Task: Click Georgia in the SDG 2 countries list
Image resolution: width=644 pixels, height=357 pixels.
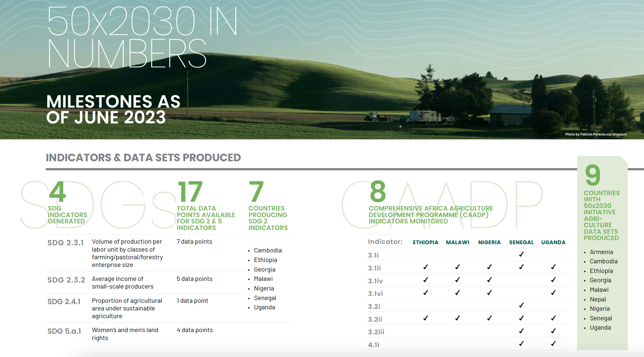Action: pos(264,269)
